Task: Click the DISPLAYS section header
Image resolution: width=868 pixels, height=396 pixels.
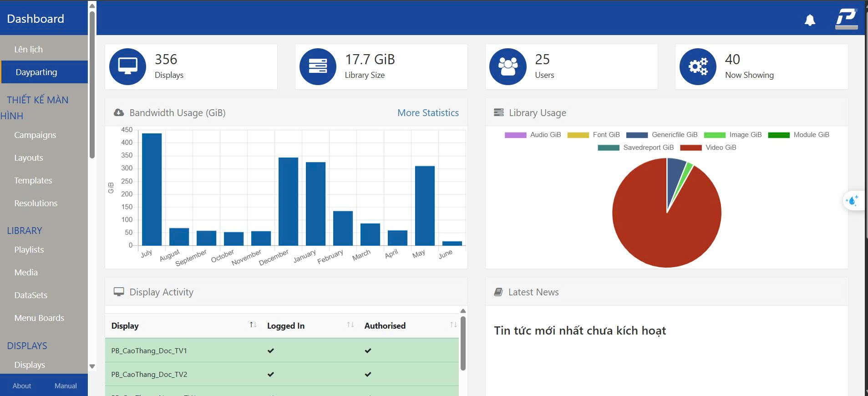Action: (x=27, y=345)
